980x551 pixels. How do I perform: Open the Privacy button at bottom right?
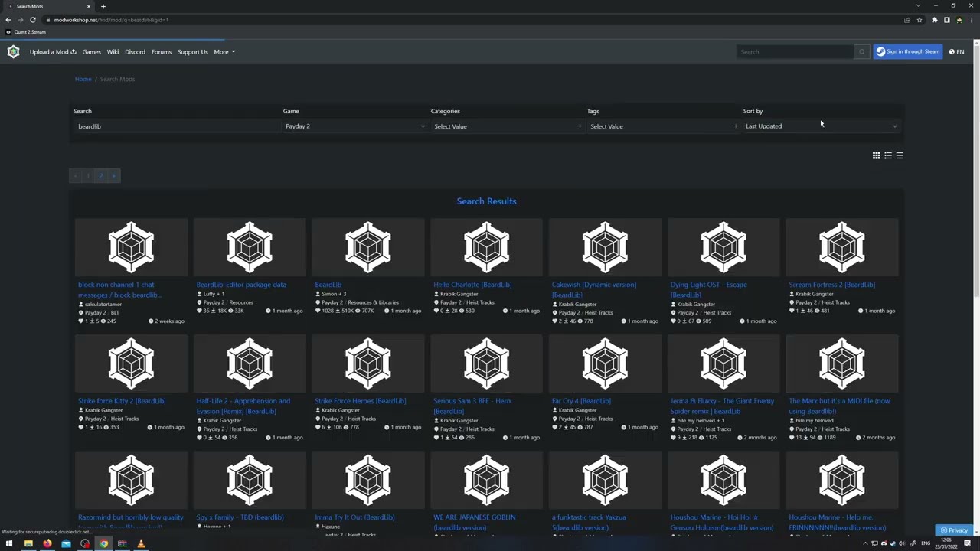pyautogui.click(x=954, y=530)
